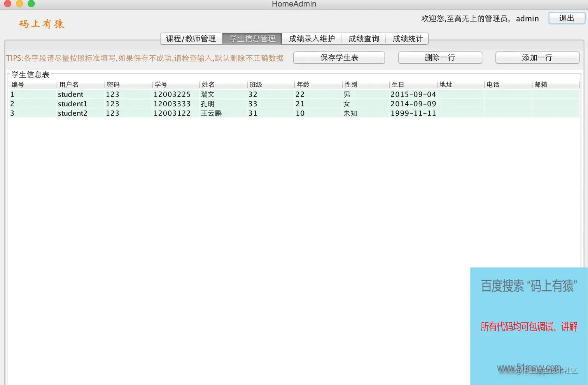Select the name cell 孔明

[x=223, y=104]
